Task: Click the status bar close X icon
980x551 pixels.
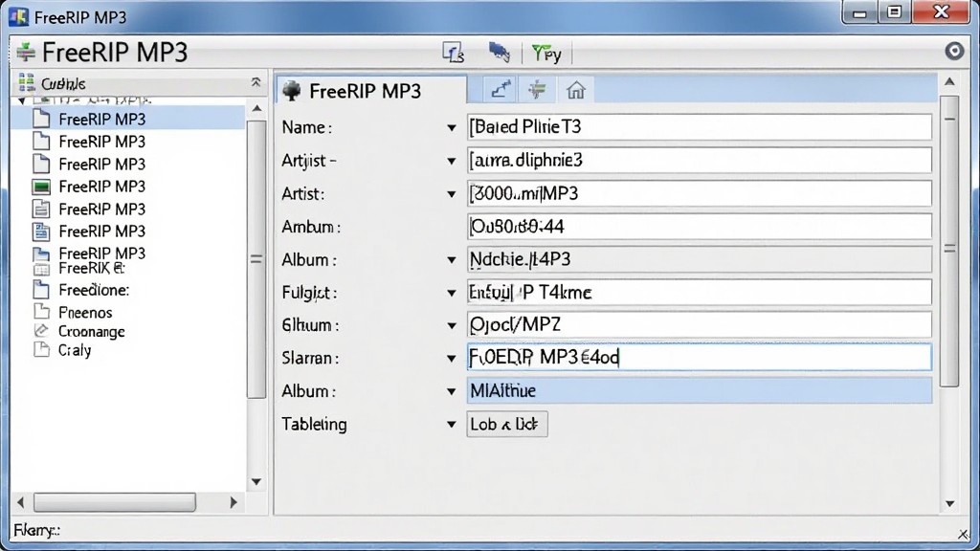Action: (x=963, y=534)
